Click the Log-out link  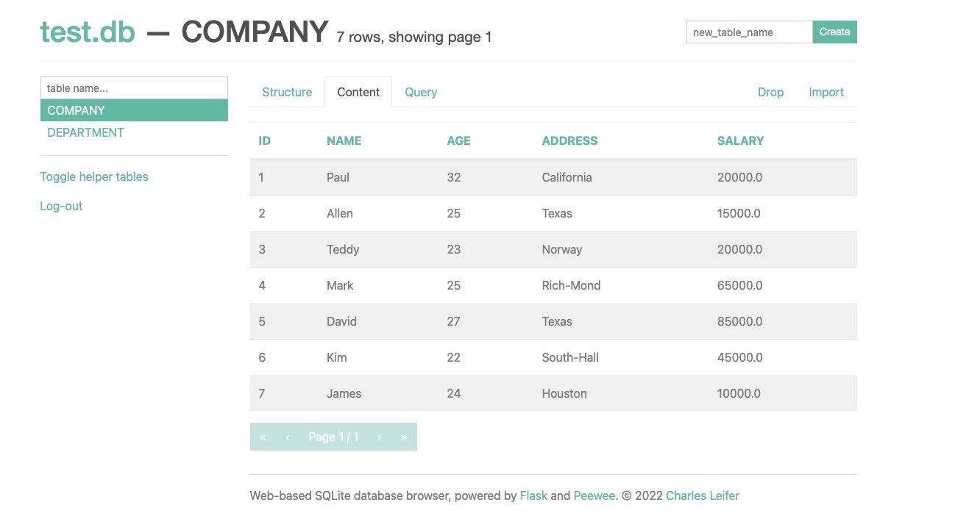pyautogui.click(x=61, y=206)
